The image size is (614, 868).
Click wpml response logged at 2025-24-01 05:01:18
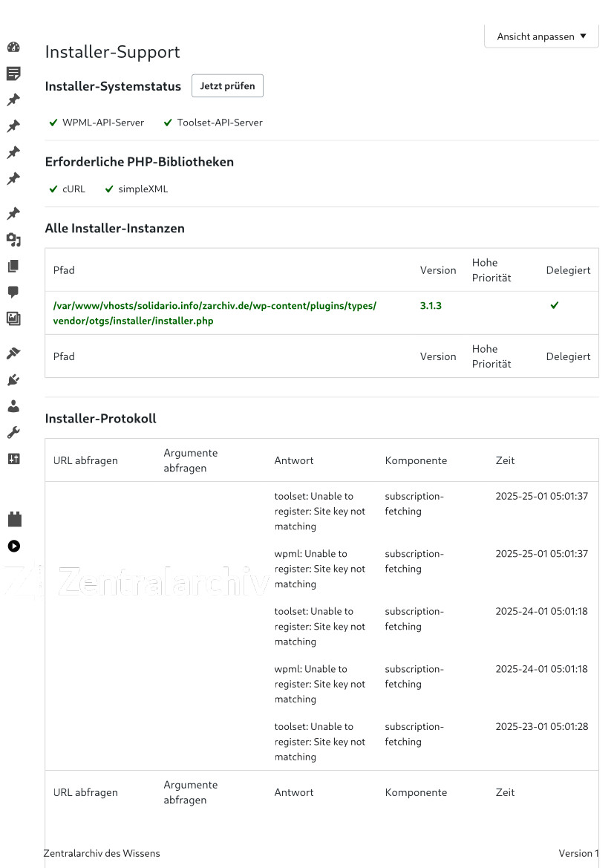pyautogui.click(x=320, y=684)
